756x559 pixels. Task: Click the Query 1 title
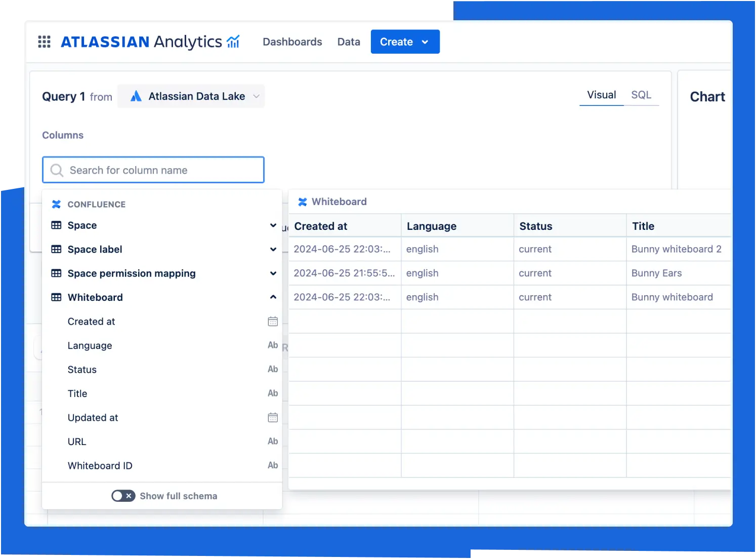(x=63, y=97)
